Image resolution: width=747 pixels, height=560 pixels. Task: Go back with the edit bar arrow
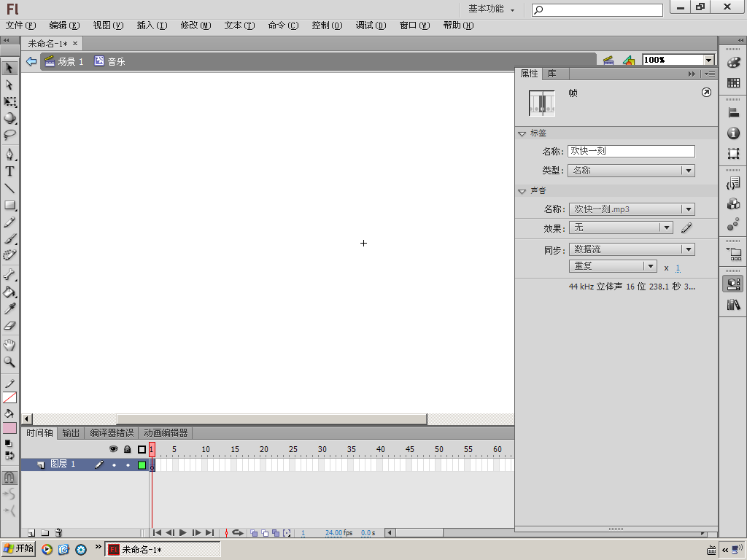tap(31, 61)
